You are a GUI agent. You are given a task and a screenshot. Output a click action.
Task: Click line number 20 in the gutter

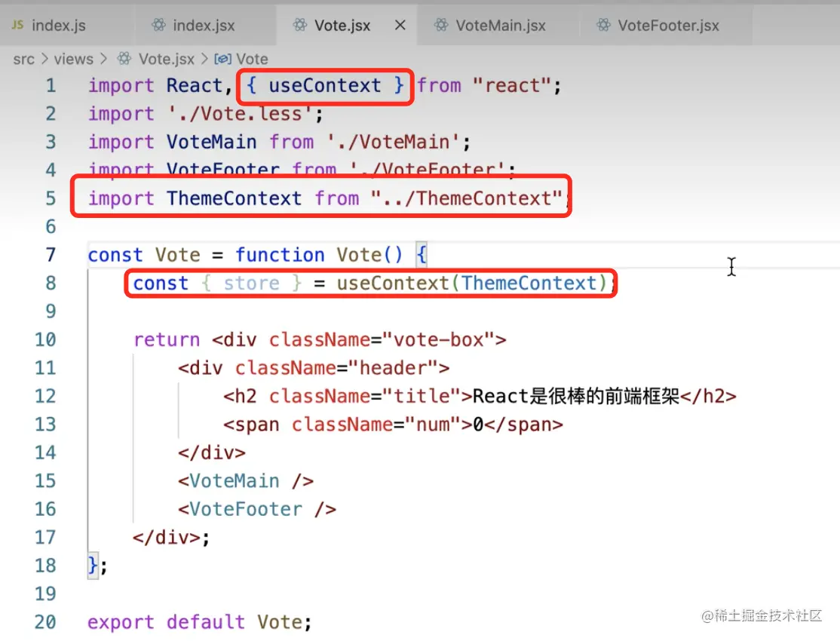coord(45,622)
